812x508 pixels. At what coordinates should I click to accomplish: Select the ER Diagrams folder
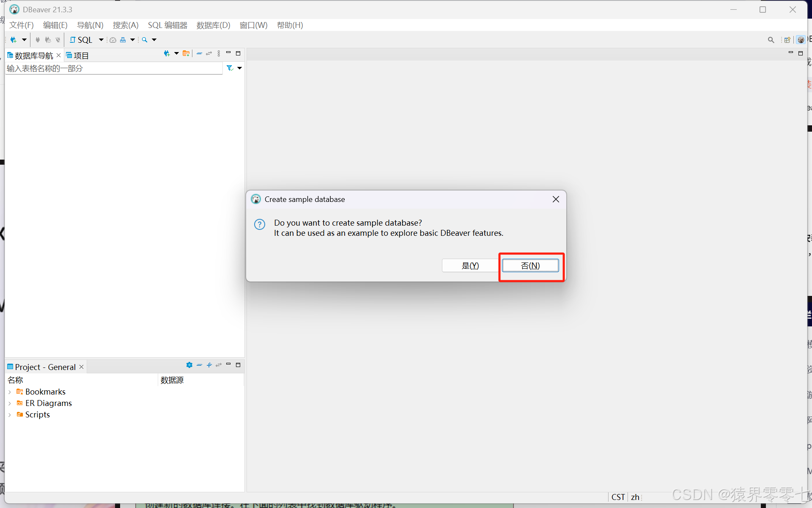44,403
